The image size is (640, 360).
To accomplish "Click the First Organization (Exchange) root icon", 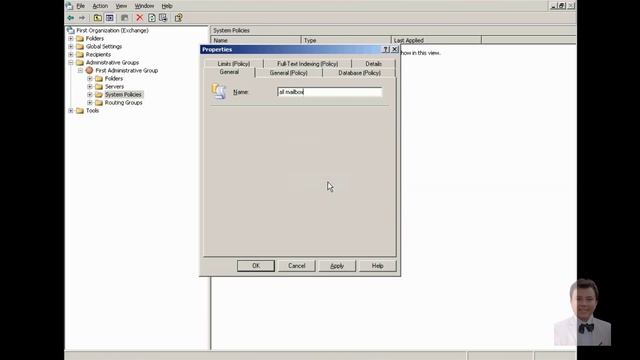I will [x=71, y=30].
